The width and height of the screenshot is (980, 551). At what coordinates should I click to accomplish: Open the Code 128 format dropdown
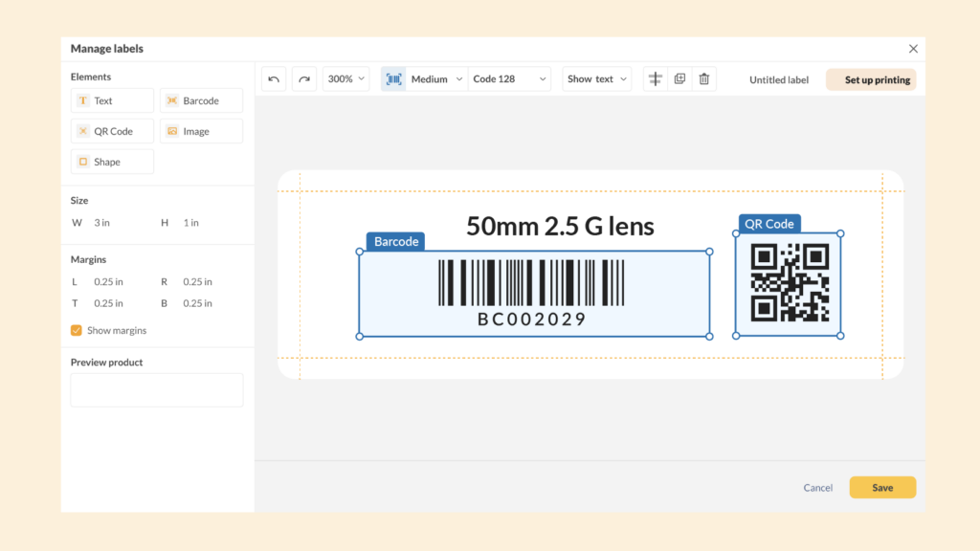pyautogui.click(x=509, y=79)
